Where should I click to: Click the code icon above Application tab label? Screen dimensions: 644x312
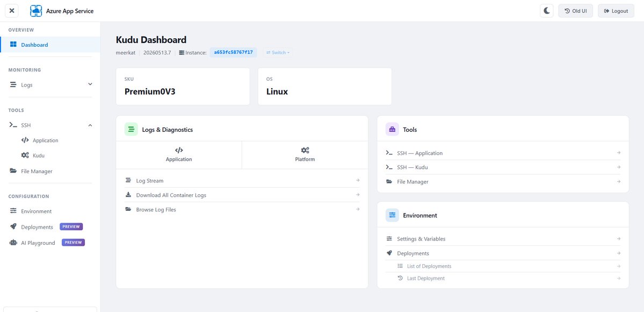179,150
